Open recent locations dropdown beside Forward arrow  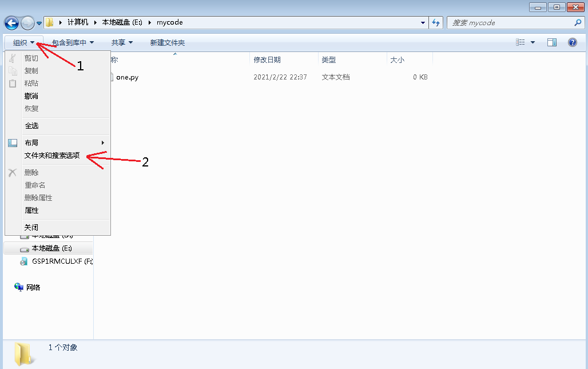tap(39, 23)
